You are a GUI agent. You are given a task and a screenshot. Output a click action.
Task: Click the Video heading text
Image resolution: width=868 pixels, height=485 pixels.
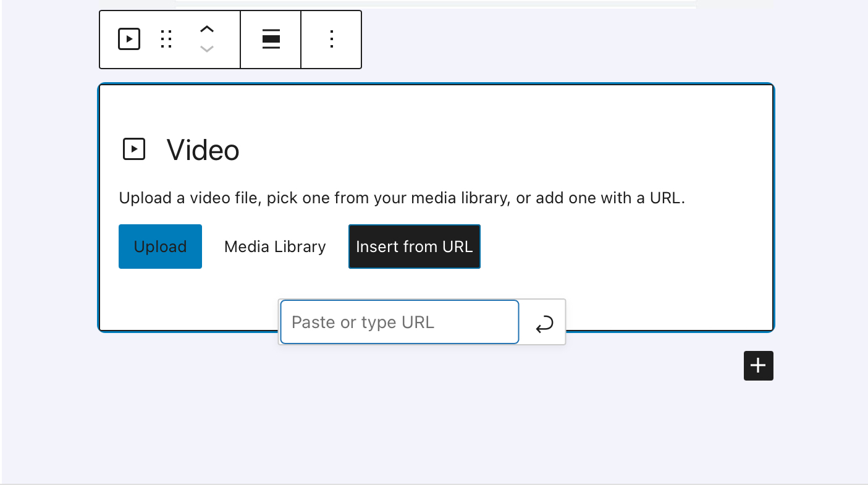(203, 150)
